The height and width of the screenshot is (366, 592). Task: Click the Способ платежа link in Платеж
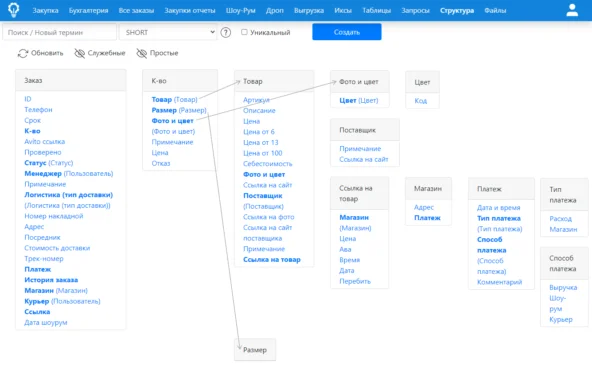(x=491, y=245)
